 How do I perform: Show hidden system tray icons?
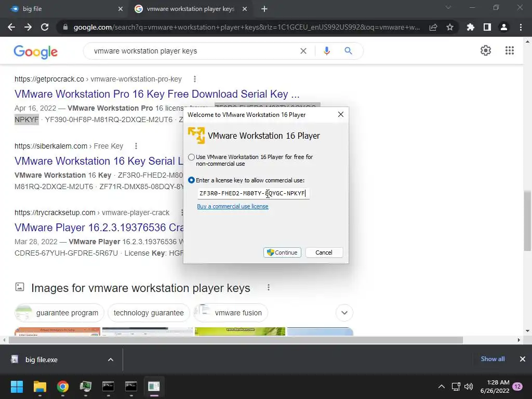(x=442, y=387)
